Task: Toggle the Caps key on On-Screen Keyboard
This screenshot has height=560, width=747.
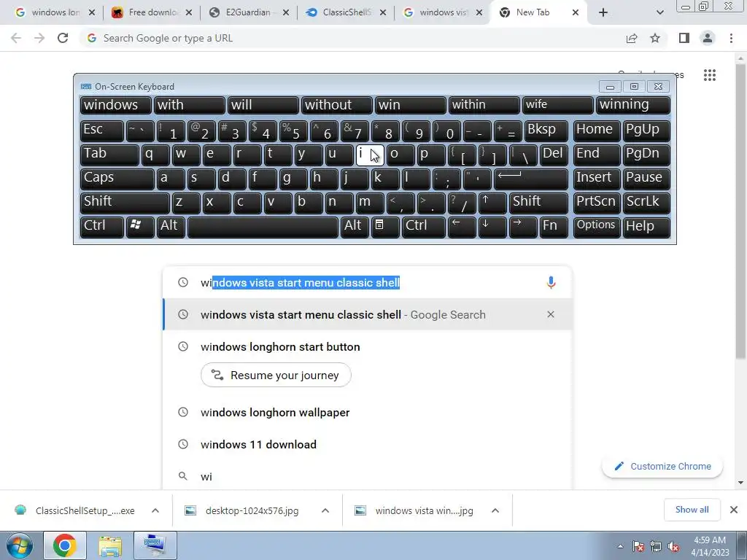Action: pos(117,178)
